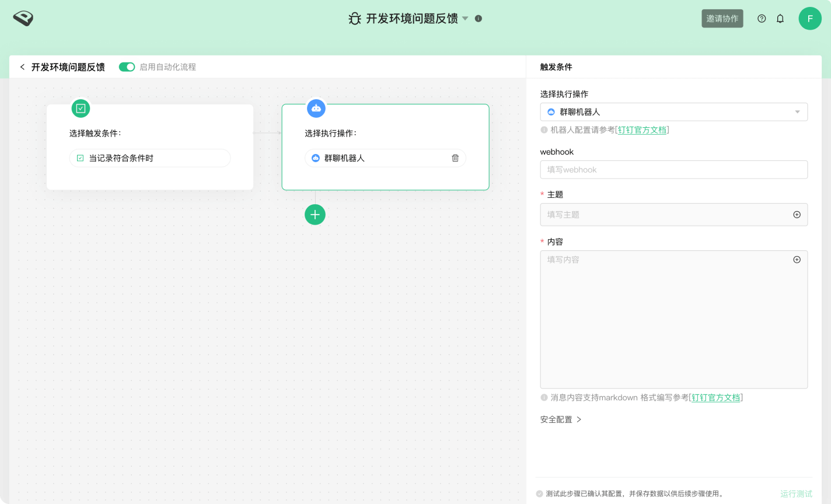This screenshot has height=504, width=831.
Task: Expand the 开发环境问题反馈 title dropdown arrow
Action: point(465,19)
